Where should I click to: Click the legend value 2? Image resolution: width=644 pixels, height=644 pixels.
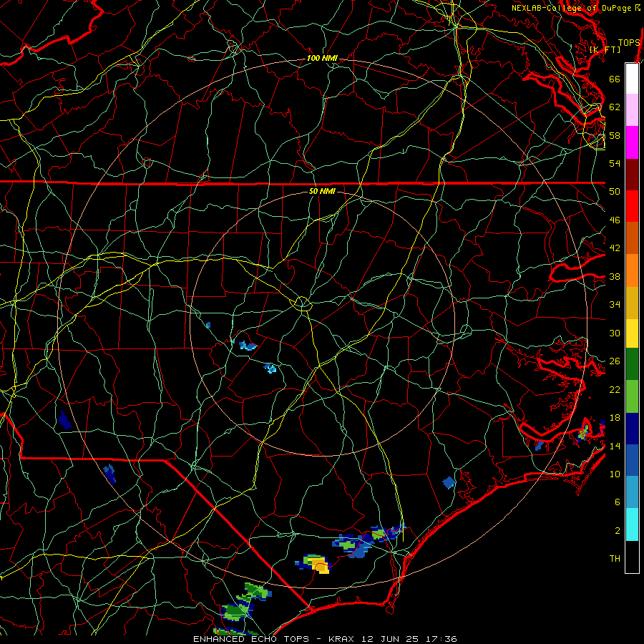coord(617,531)
